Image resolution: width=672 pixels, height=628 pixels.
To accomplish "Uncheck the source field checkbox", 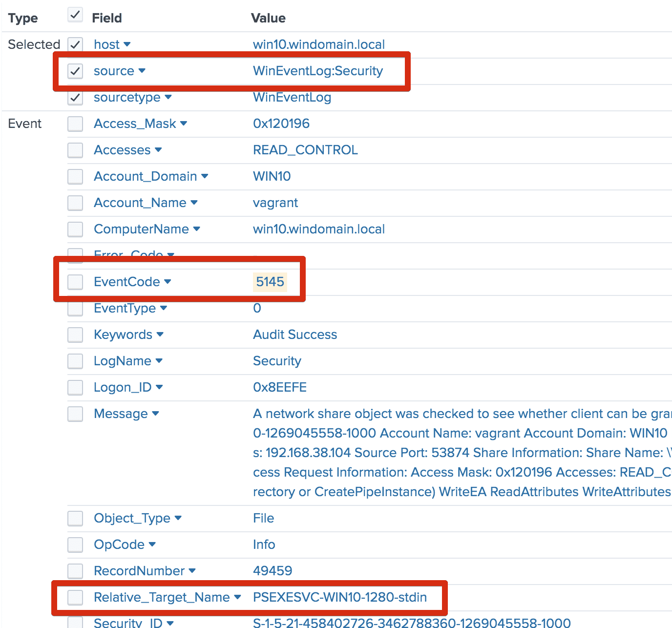I will [75, 71].
